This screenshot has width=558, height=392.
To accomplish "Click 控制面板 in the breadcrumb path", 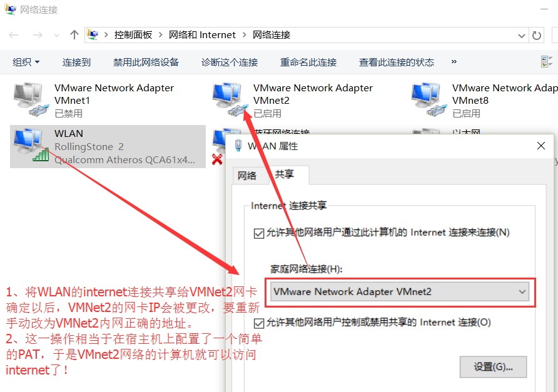I will pyautogui.click(x=133, y=35).
